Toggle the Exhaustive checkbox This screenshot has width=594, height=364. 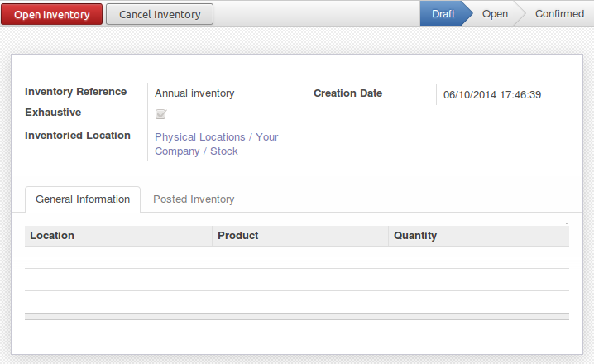pyautogui.click(x=161, y=114)
